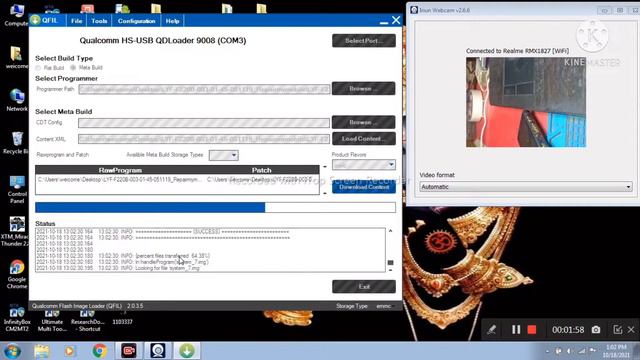
Task: Click the RawProgram column header
Action: (x=120, y=170)
